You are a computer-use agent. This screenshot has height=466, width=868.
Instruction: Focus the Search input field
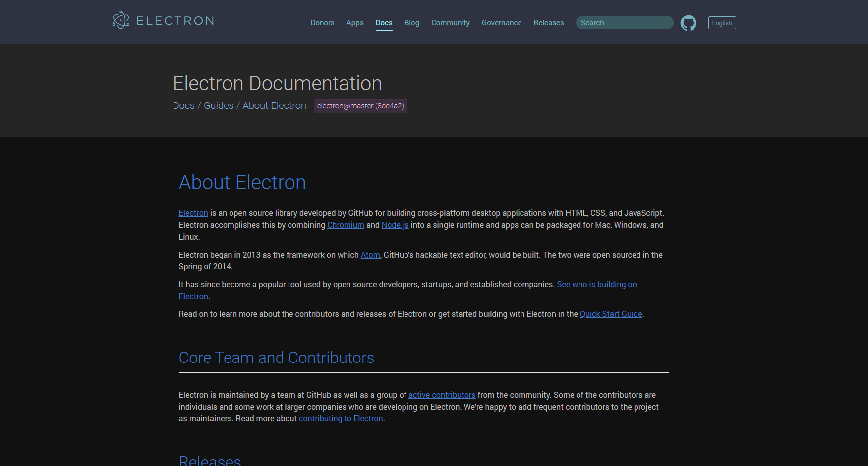click(625, 23)
